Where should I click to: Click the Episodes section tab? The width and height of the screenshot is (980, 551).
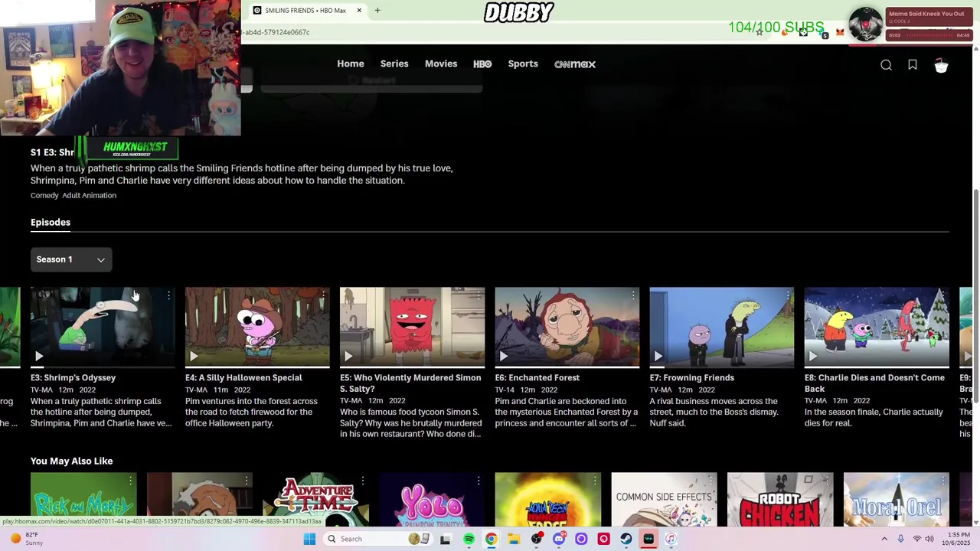[51, 222]
